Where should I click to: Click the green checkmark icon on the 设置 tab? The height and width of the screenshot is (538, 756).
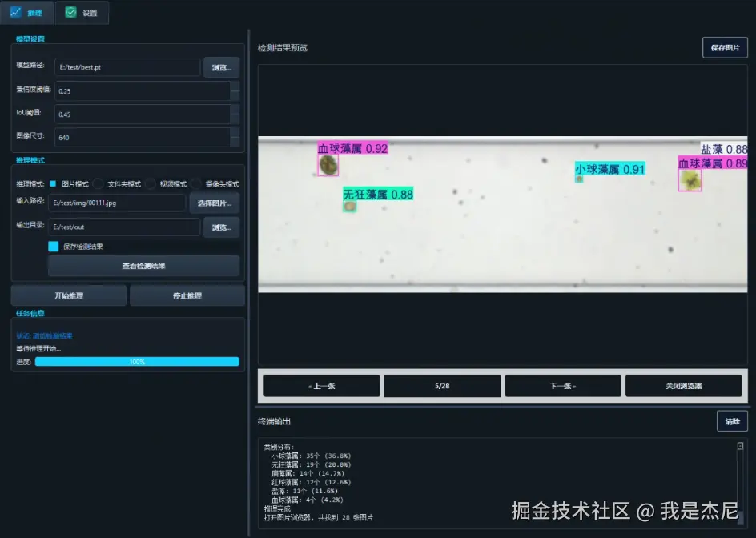coord(70,13)
